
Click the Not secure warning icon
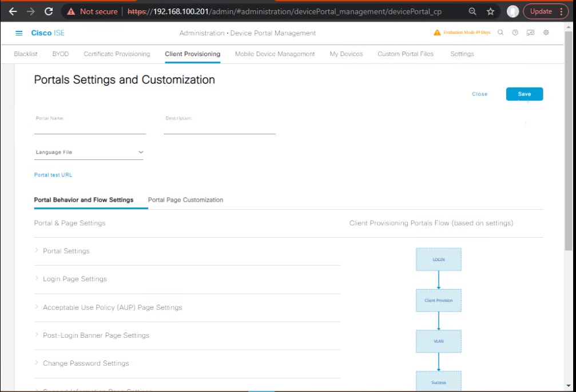71,12
